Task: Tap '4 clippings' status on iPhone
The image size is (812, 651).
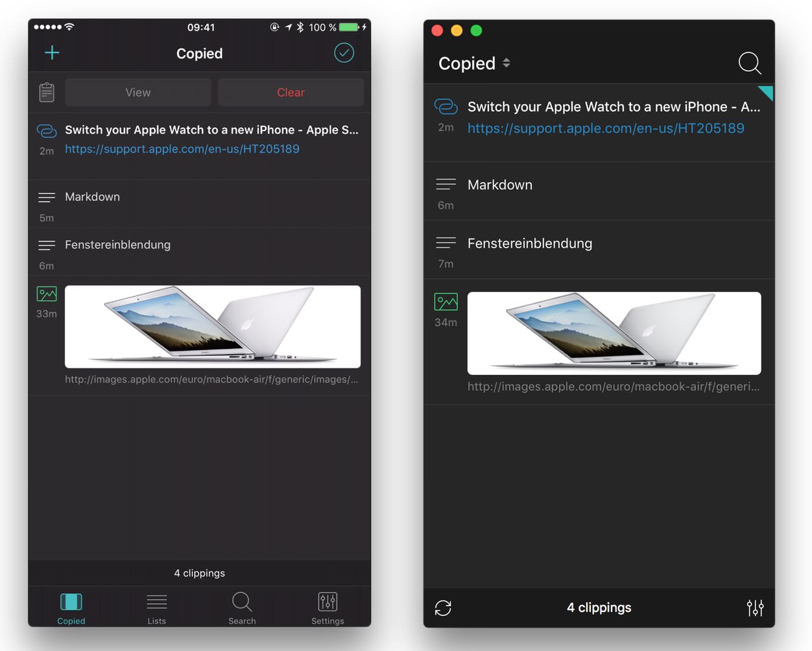Action: click(200, 573)
